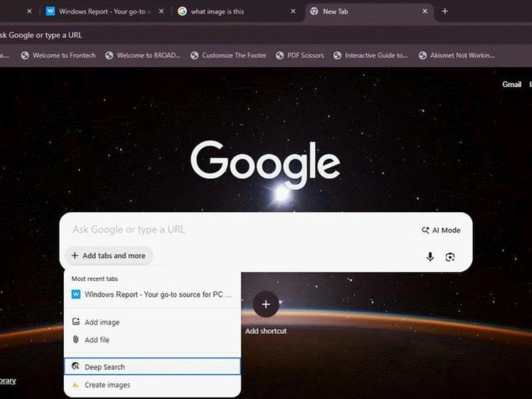Click the browser address bar
The image size is (532, 399).
(265, 35)
